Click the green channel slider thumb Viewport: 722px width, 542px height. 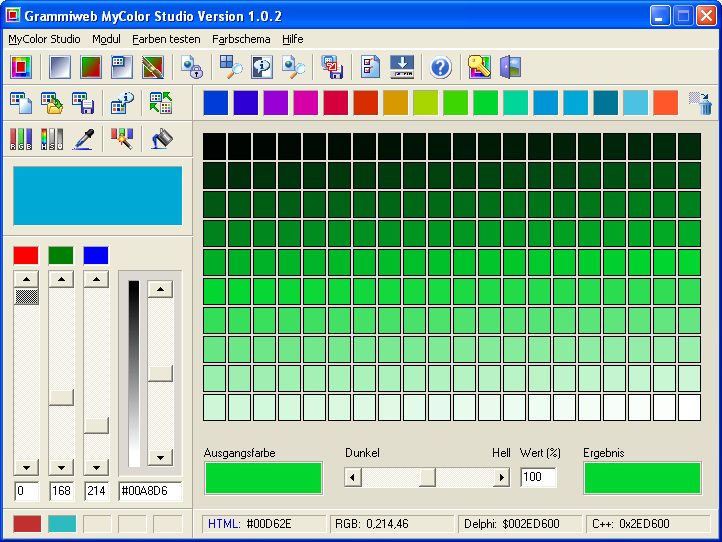pos(61,397)
